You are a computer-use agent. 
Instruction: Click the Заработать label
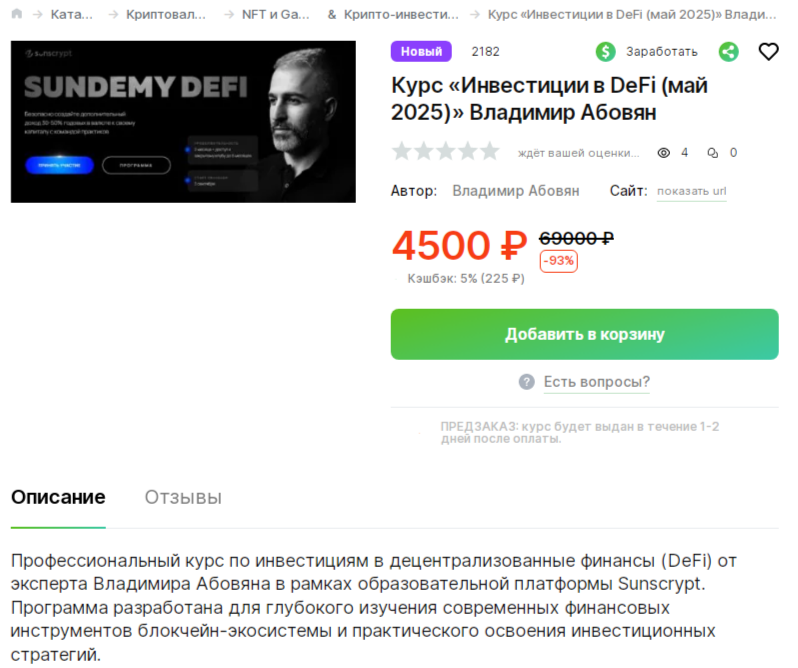(661, 52)
